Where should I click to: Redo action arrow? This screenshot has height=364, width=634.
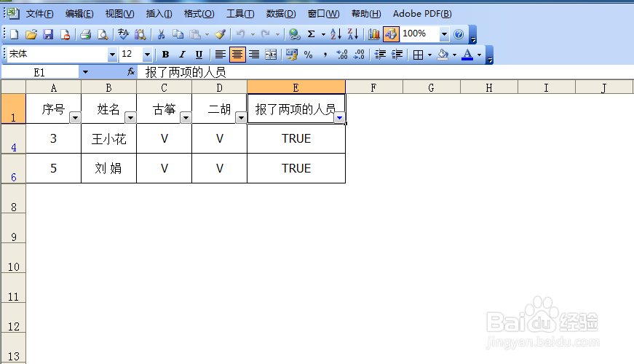click(265, 34)
